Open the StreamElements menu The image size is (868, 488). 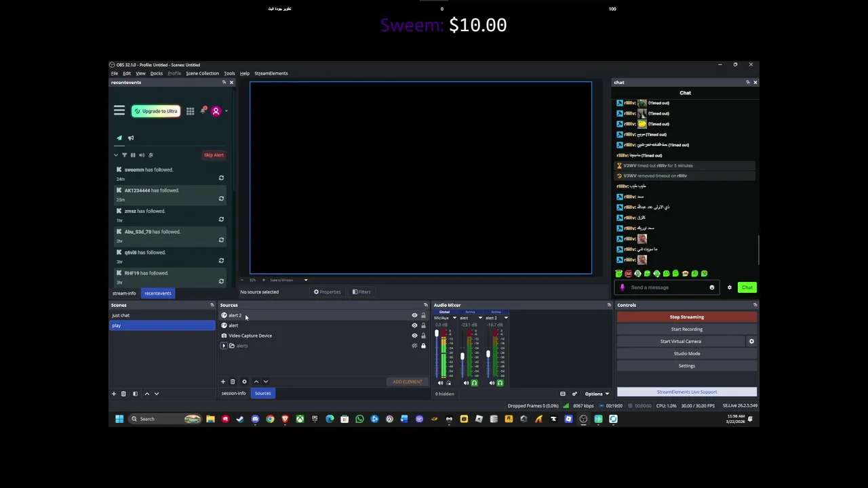pos(271,73)
